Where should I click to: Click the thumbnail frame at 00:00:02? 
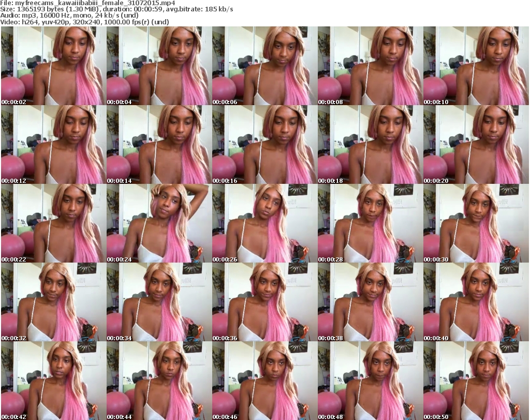click(x=53, y=66)
